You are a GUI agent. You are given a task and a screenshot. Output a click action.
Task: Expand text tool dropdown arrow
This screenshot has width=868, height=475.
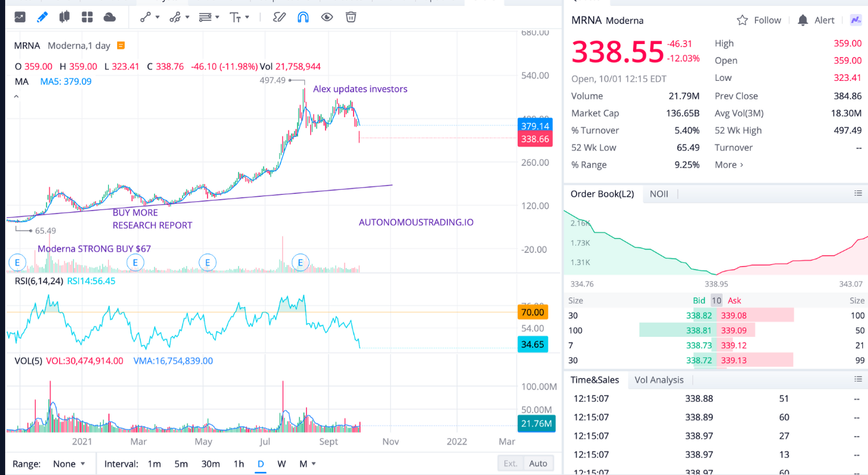(247, 17)
